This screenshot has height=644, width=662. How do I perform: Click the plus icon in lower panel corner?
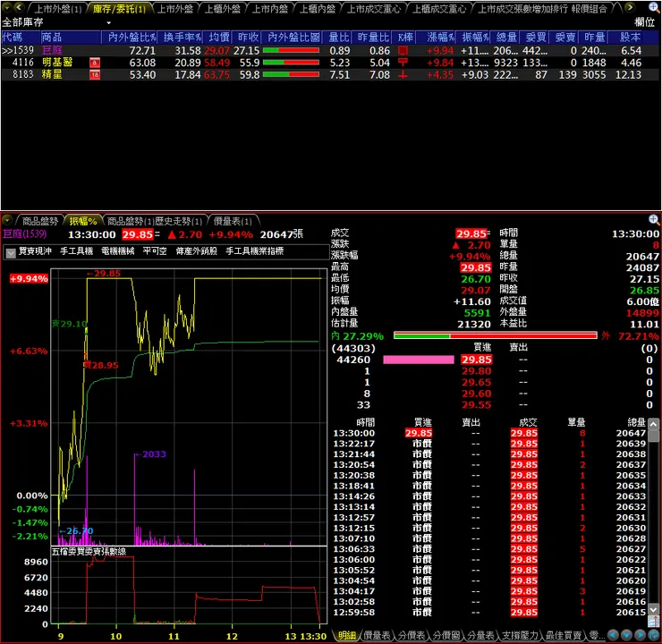click(x=653, y=219)
